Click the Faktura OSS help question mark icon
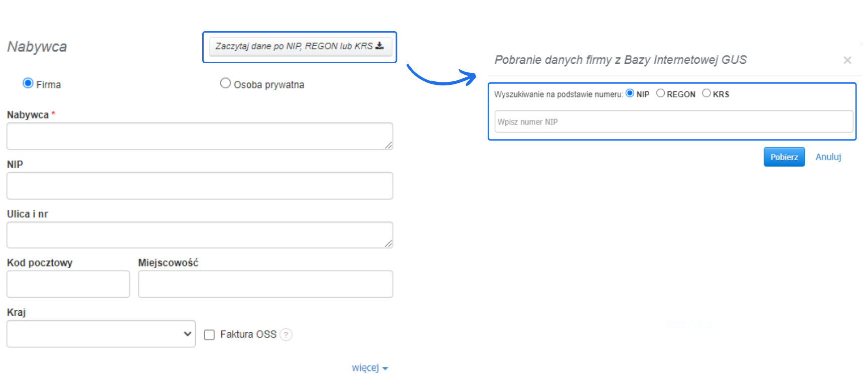 [286, 334]
